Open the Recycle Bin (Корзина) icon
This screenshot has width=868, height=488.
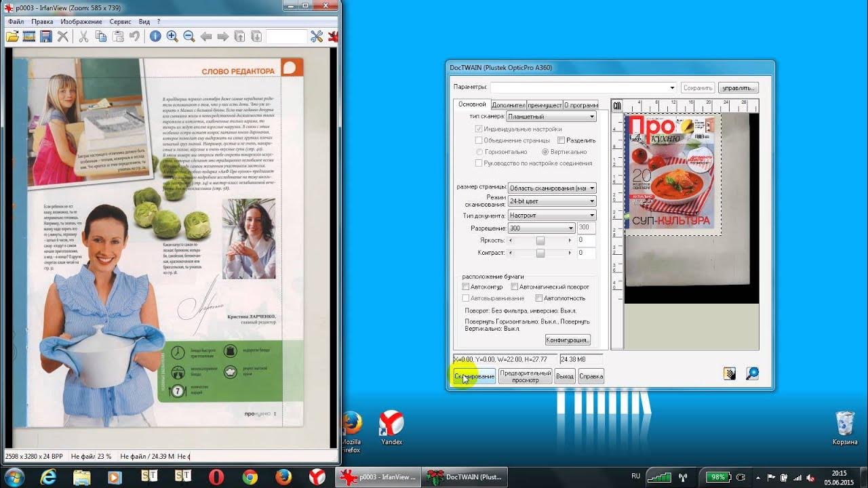click(845, 428)
